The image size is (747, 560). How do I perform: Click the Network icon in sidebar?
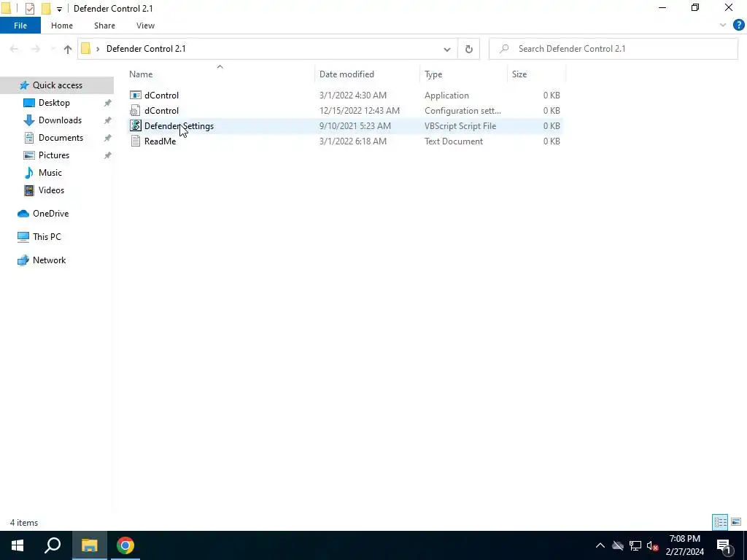coord(23,260)
